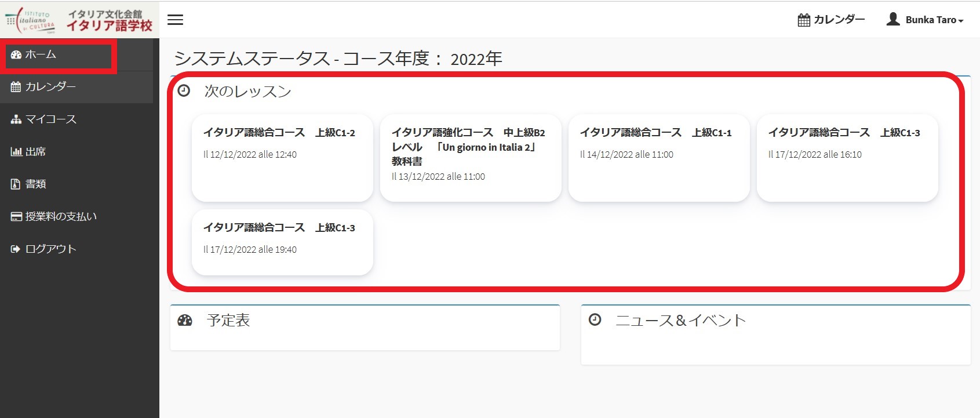Click the ログアウト sign-out icon

16,249
